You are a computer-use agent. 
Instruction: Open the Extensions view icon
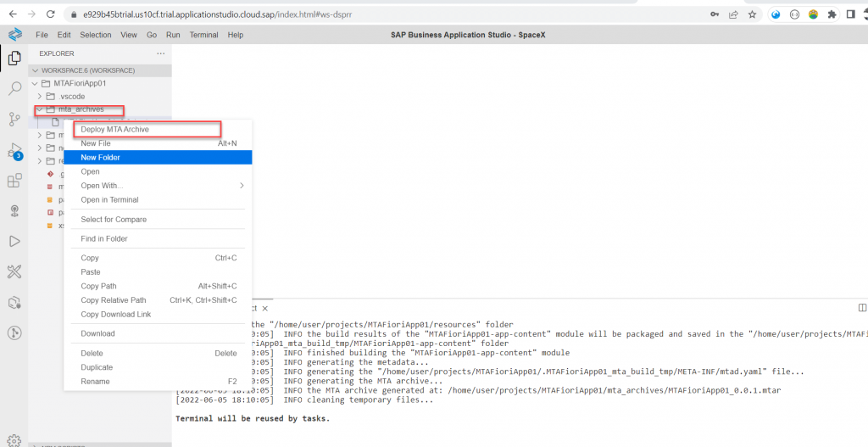coord(15,180)
